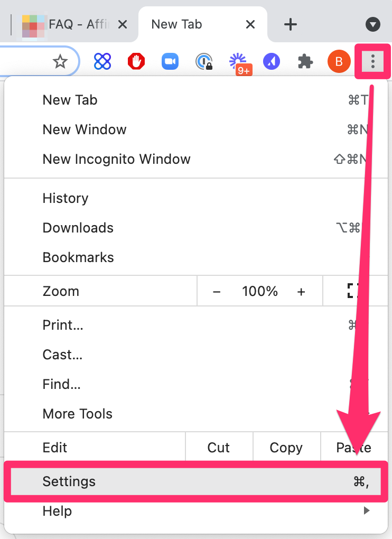Click the three-dot Chrome menu button
The image size is (392, 539).
tap(373, 62)
